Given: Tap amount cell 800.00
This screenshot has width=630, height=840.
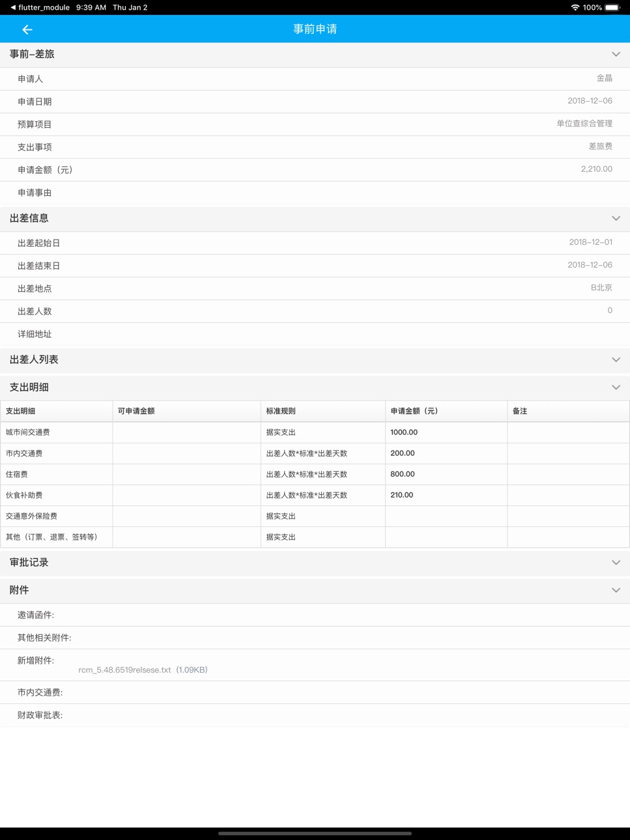Looking at the screenshot, I should [x=446, y=474].
